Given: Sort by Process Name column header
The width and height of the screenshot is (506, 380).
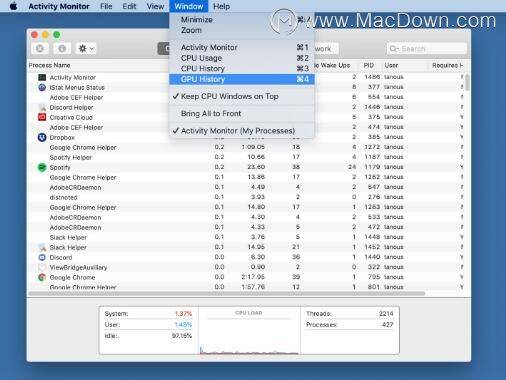Looking at the screenshot, I should [49, 65].
